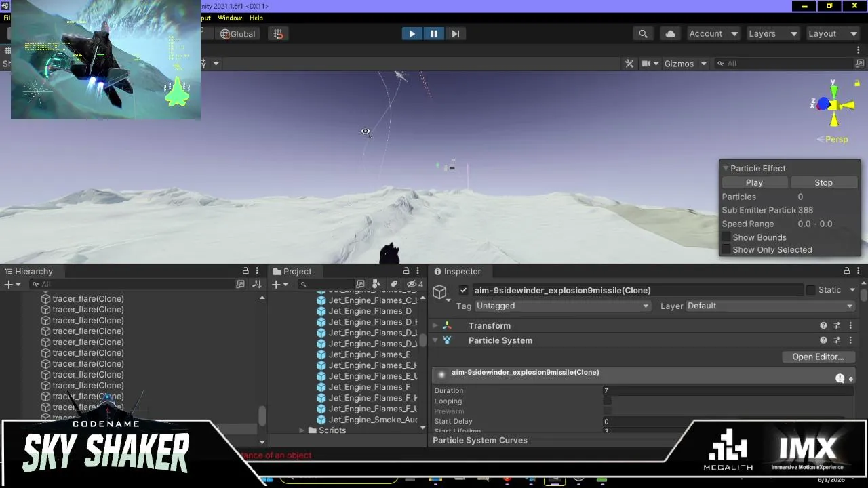Open the Inspector panel three-dot menu
868x488 pixels.
point(858,271)
